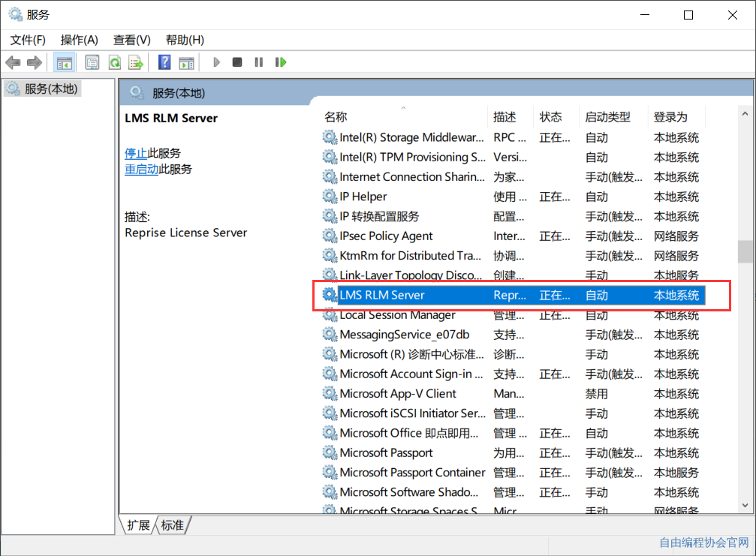Select Intel(R) TPM Provisioning service row

click(513, 157)
